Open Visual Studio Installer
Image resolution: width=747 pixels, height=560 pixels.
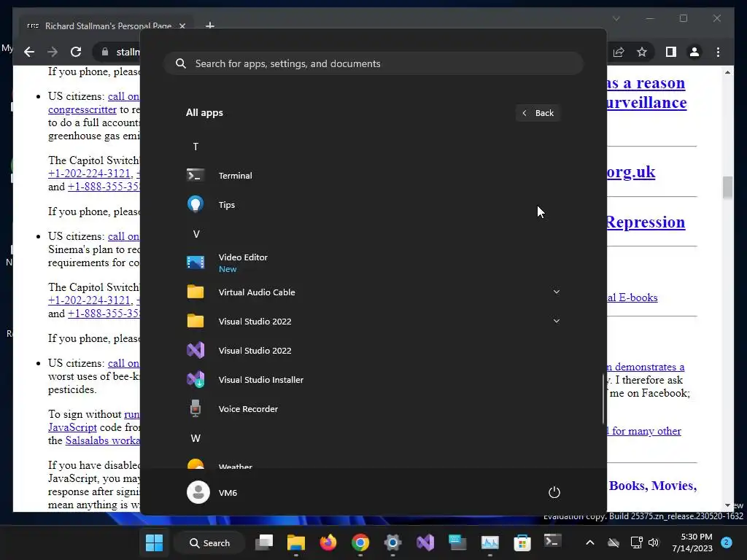coord(373,379)
